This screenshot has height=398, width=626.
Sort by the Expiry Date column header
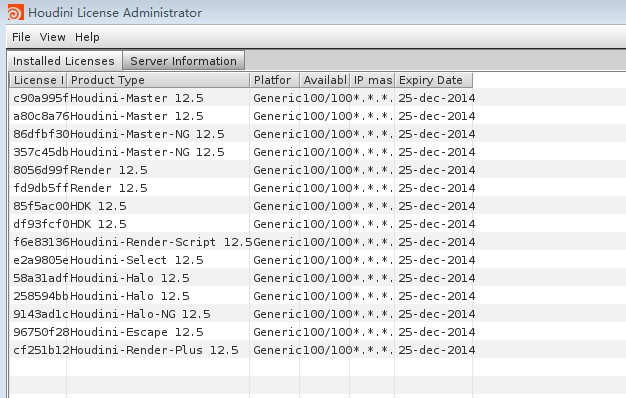tap(434, 80)
